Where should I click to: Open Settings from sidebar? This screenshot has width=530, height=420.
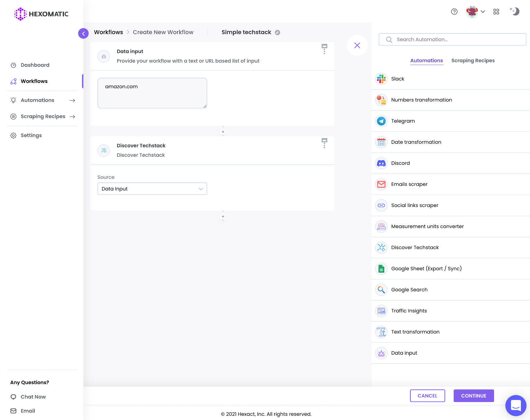click(x=31, y=135)
